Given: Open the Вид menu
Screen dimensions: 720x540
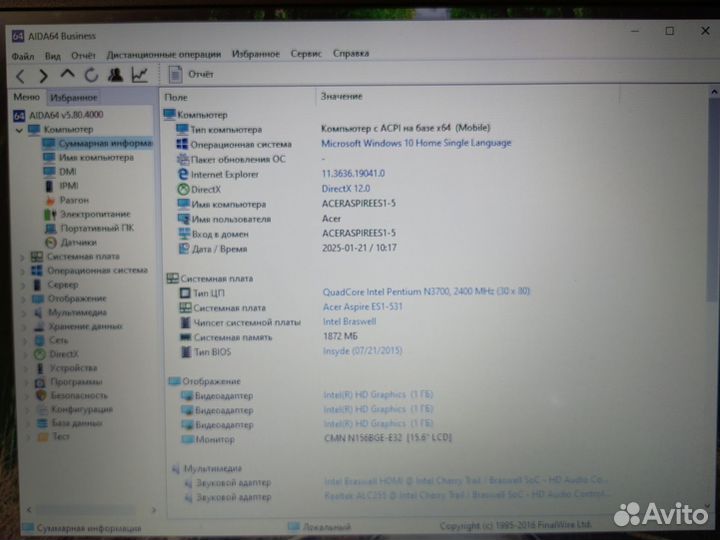Looking at the screenshot, I should [53, 56].
